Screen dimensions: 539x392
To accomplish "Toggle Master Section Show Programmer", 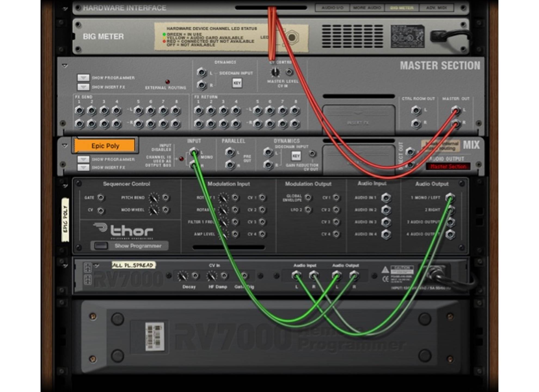I will point(83,78).
